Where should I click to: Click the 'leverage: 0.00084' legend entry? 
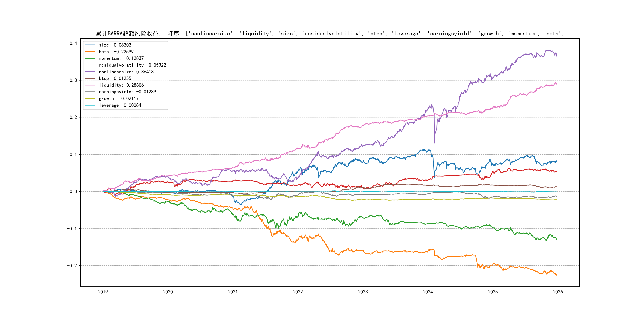point(120,105)
